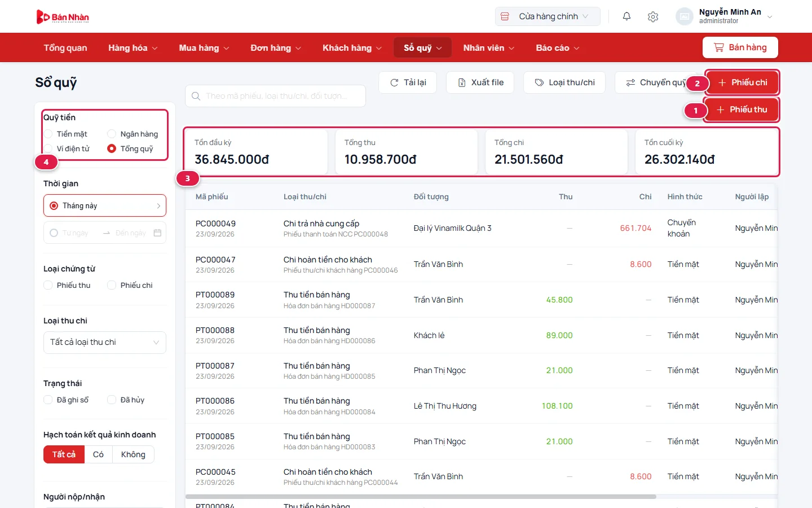The height and width of the screenshot is (508, 812).
Task: Open the Báo cáo menu
Action: click(x=558, y=48)
